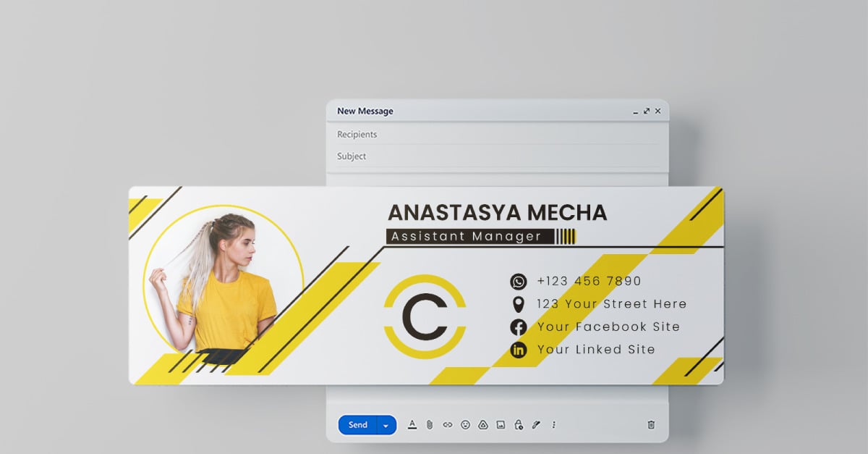Enable confidential mode with the lock icon

[517, 425]
